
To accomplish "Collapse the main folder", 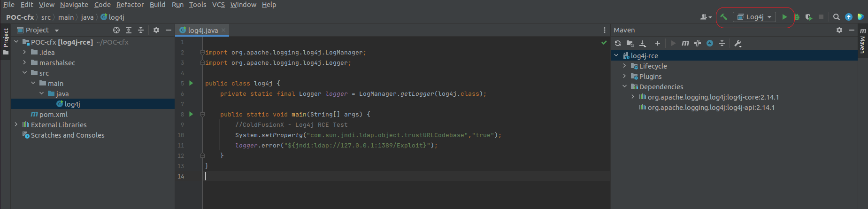I will click(33, 83).
